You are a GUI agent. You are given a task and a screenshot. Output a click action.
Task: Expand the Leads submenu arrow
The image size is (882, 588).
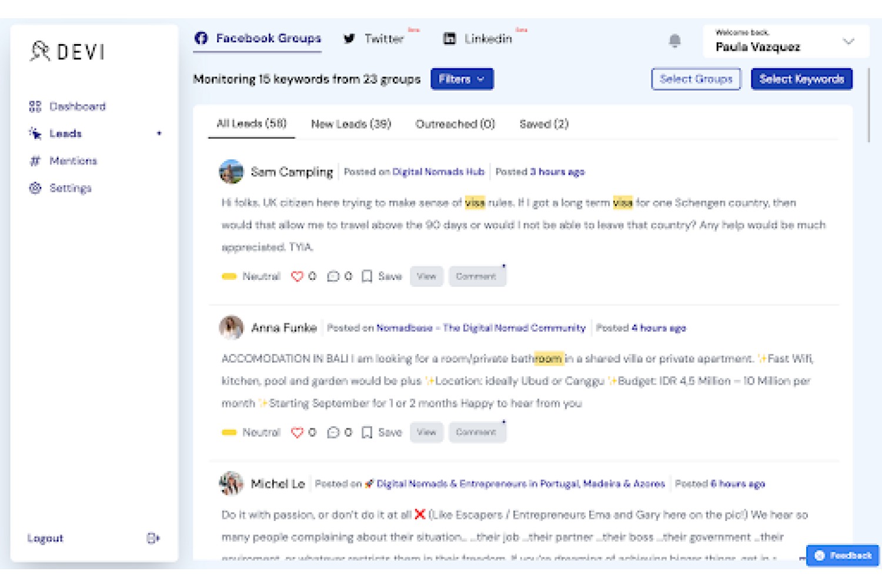point(159,133)
